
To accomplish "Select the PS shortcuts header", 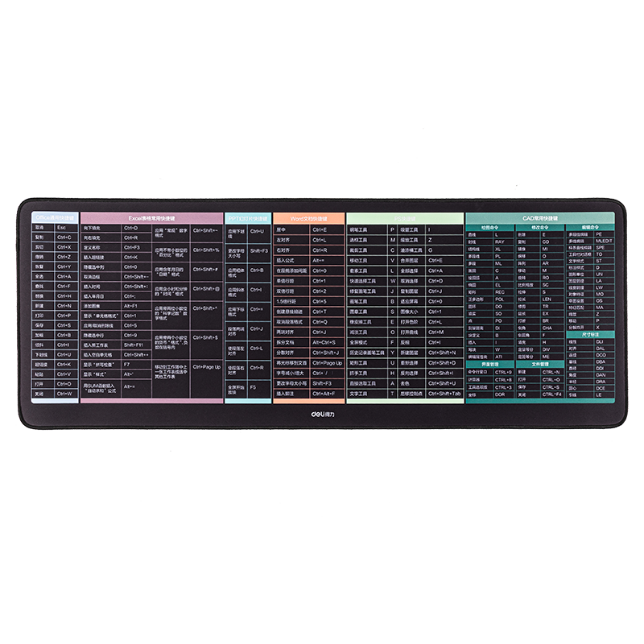I will pyautogui.click(x=405, y=218).
